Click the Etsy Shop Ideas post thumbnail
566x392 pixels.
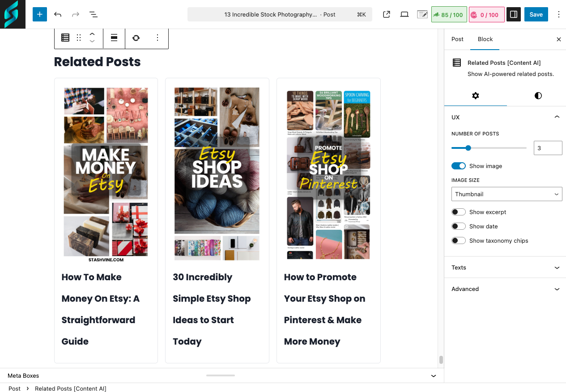(x=217, y=174)
